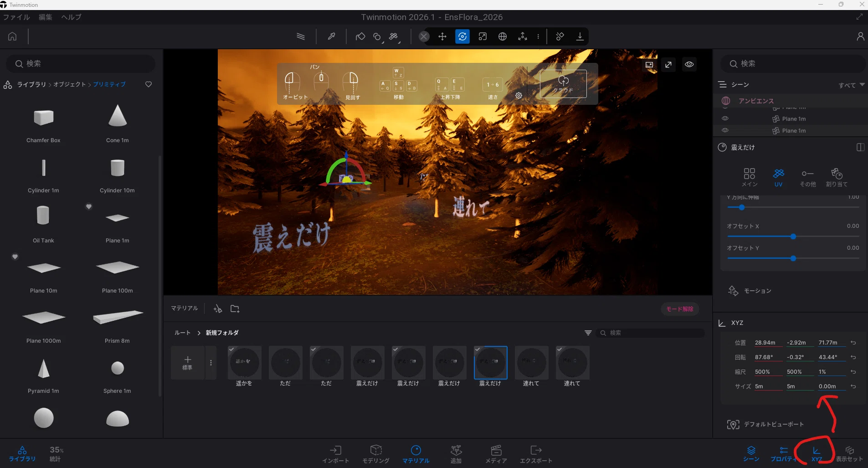This screenshot has width=868, height=468.
Task: Switch to the メイン material tab
Action: 750,177
